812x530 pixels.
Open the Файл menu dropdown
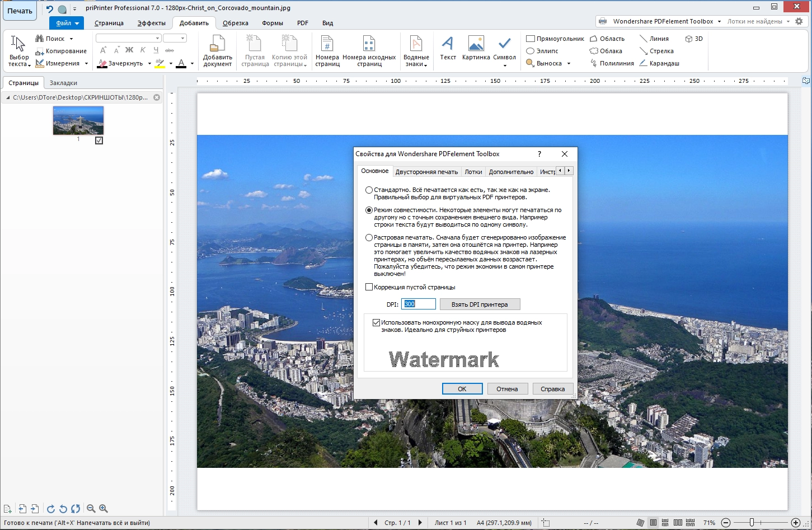click(x=67, y=23)
